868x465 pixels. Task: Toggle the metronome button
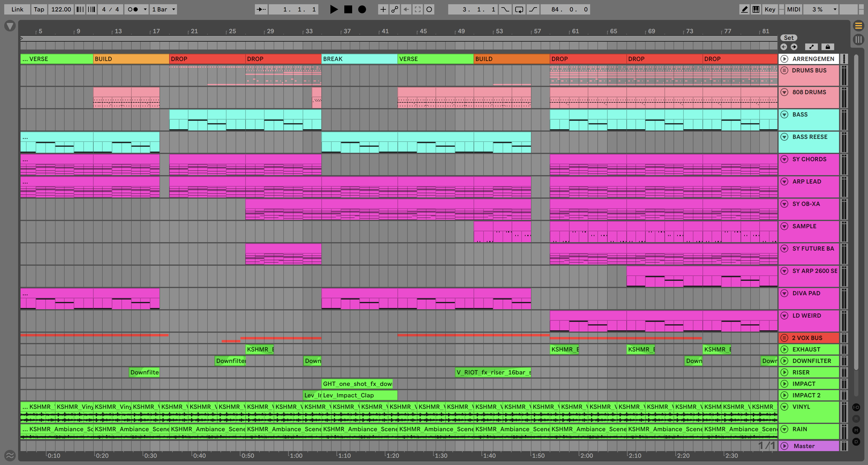click(x=133, y=9)
